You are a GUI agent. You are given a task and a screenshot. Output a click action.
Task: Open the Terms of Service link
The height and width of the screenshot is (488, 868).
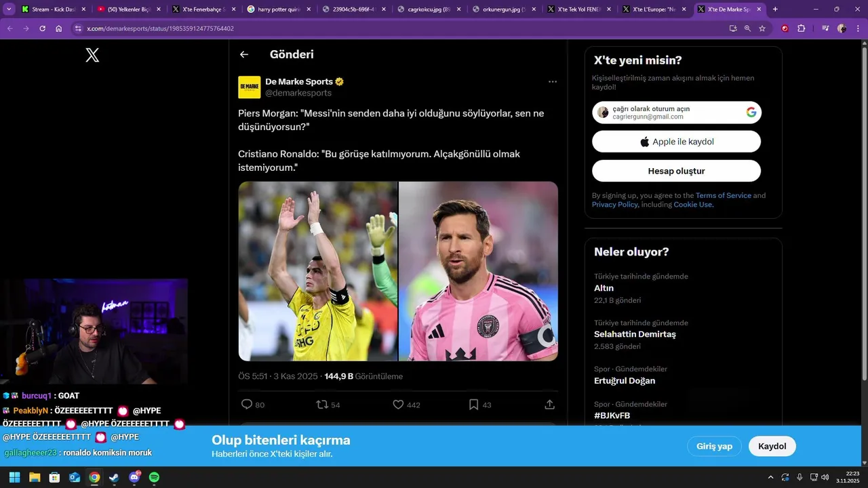(x=724, y=195)
